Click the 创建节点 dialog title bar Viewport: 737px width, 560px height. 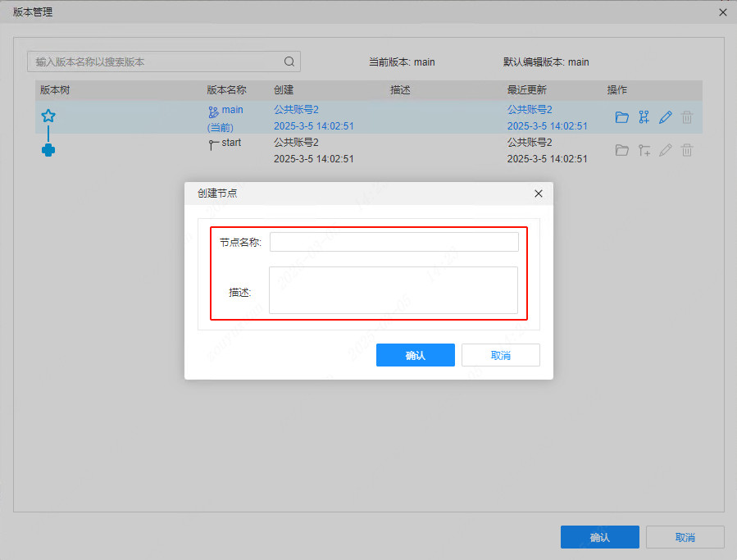tap(218, 193)
